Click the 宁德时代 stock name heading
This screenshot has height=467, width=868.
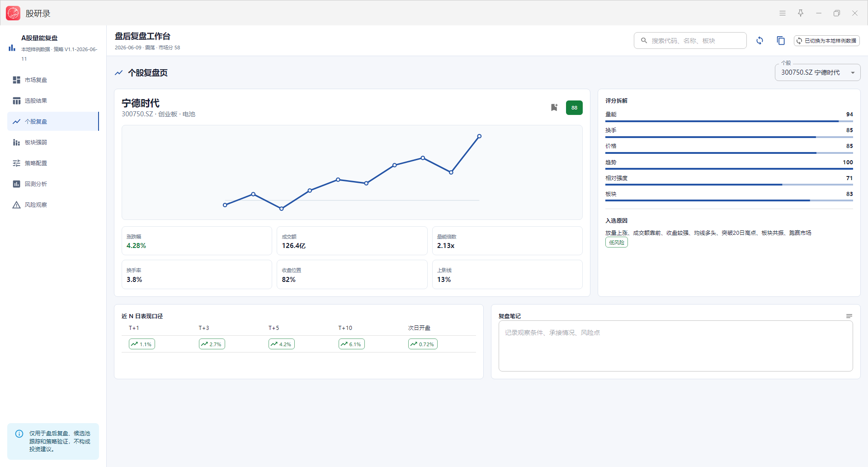click(141, 103)
